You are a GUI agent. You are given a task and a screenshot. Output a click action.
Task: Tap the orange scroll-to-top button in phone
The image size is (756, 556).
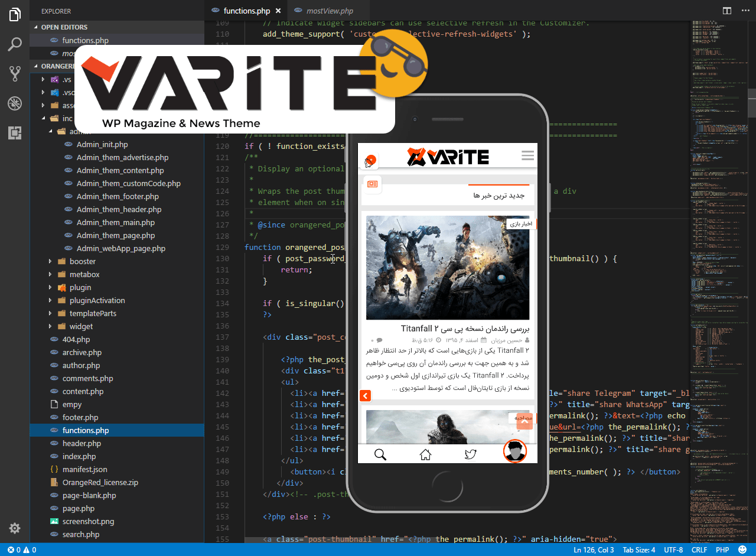(x=525, y=421)
